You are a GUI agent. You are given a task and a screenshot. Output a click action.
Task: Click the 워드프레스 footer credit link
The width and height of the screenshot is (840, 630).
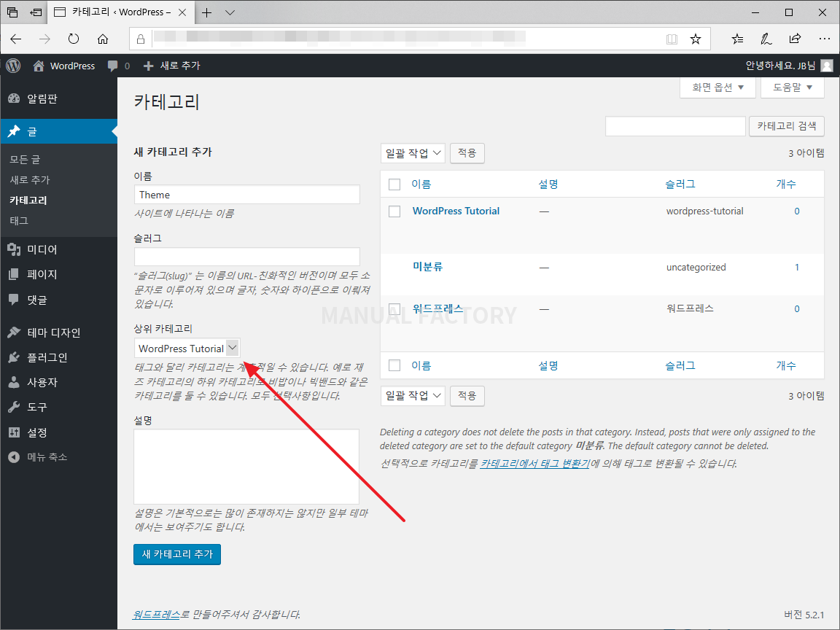156,615
